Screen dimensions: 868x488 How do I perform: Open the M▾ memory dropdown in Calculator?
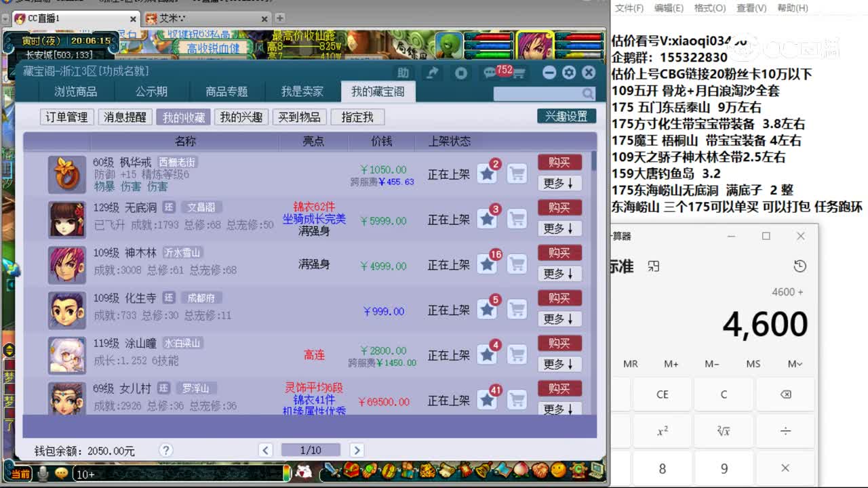tap(793, 364)
